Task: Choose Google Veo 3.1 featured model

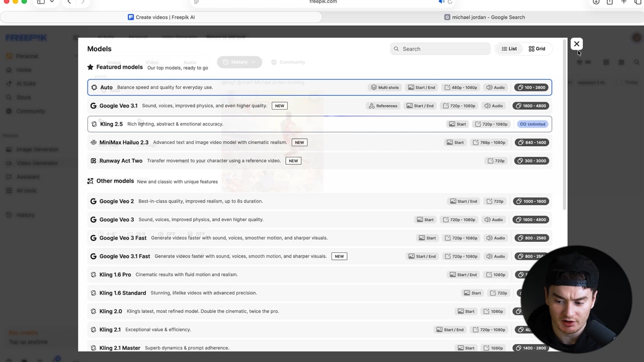Action: pos(319,106)
